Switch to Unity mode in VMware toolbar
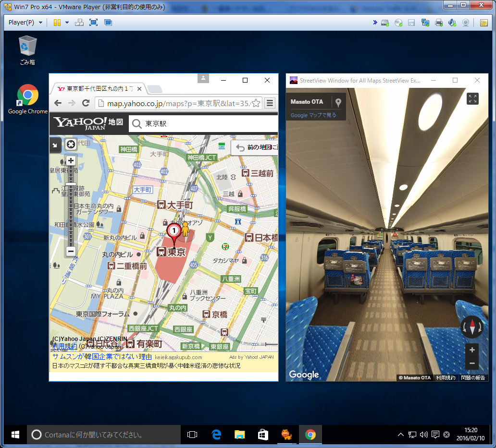Viewport: 496px width, 448px height. [x=108, y=23]
